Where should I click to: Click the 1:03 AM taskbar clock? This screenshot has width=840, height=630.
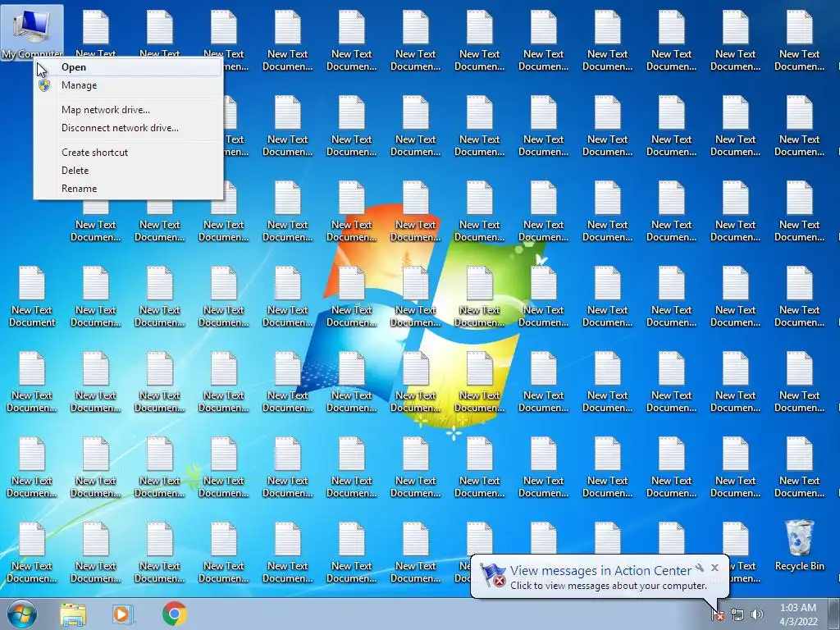coord(797,614)
